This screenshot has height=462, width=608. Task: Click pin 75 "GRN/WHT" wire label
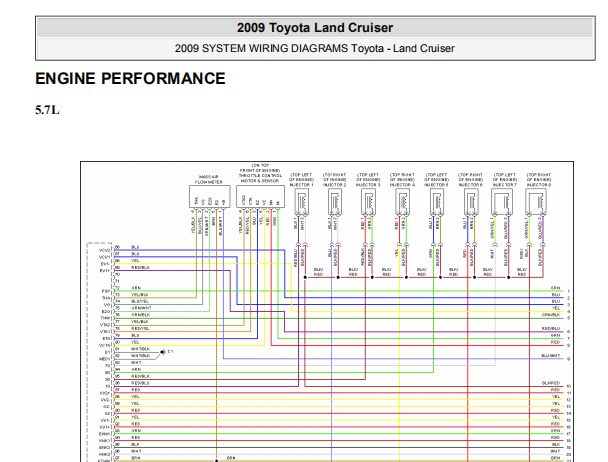[141, 308]
